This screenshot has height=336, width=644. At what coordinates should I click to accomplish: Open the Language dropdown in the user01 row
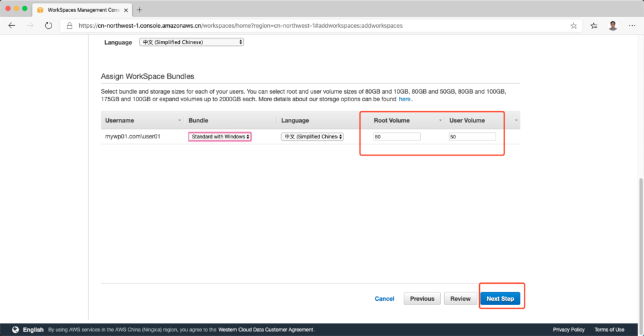(x=312, y=137)
